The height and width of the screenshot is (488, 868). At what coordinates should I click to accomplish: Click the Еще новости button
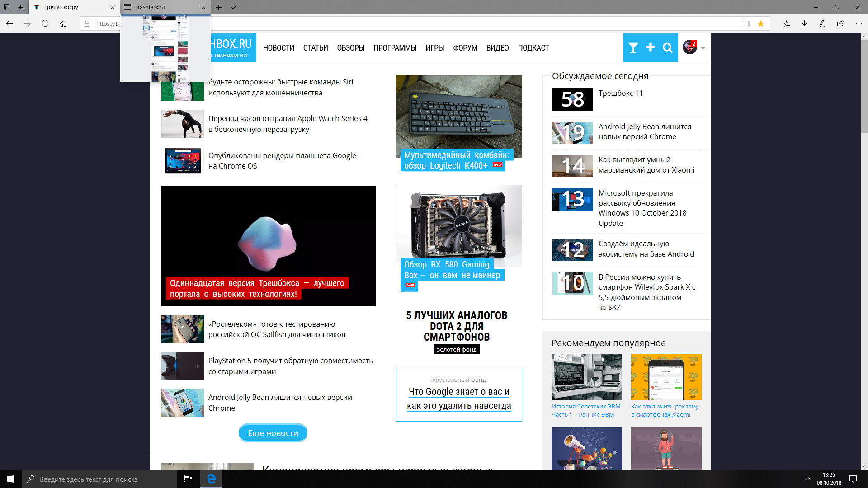(x=273, y=433)
